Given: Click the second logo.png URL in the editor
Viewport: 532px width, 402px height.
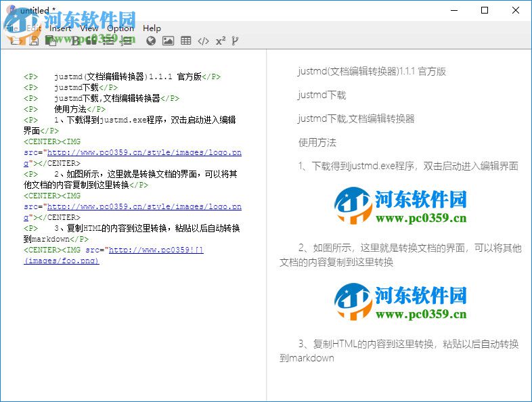Looking at the screenshot, I should [x=144, y=206].
